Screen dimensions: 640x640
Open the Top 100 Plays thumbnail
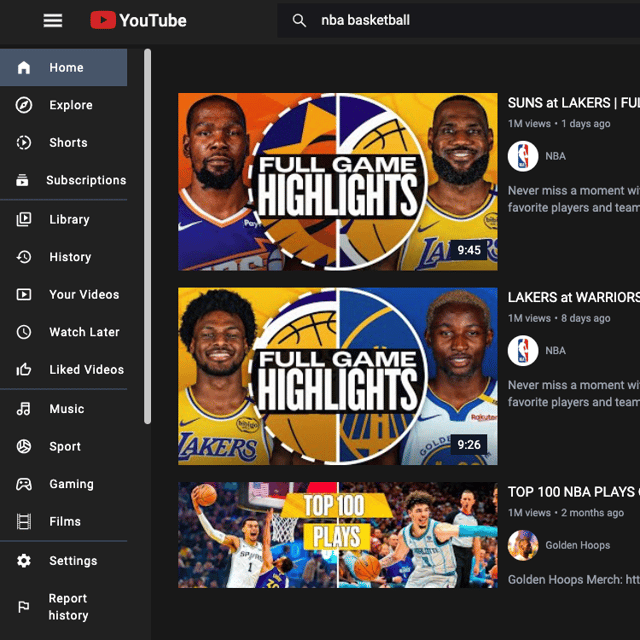337,534
